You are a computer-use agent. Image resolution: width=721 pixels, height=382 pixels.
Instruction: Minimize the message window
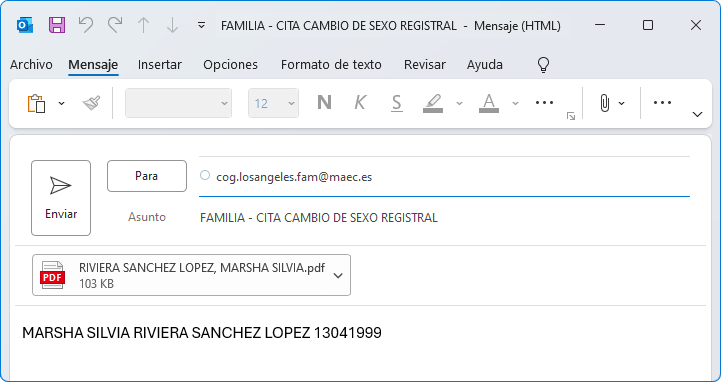(x=600, y=25)
